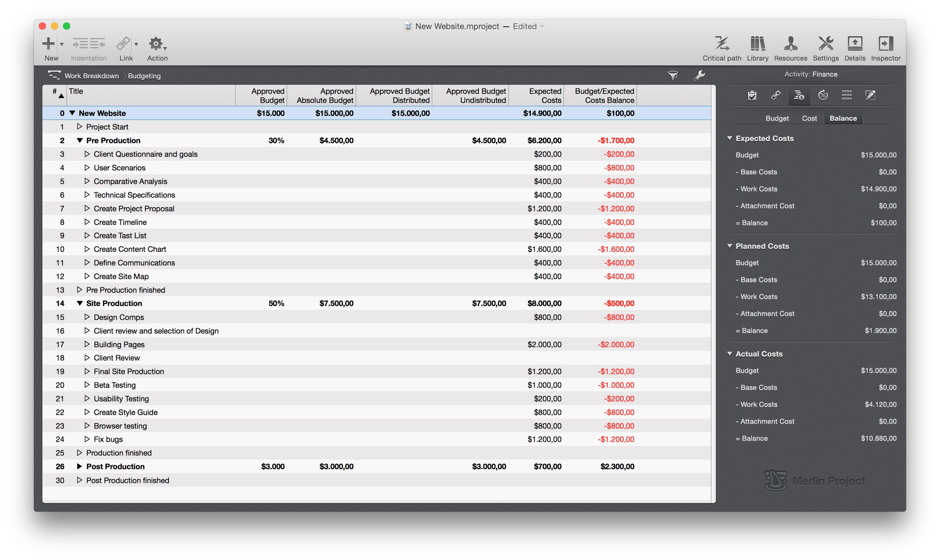This screenshot has width=940, height=560.
Task: Collapse the New Website row
Action: pyautogui.click(x=72, y=113)
